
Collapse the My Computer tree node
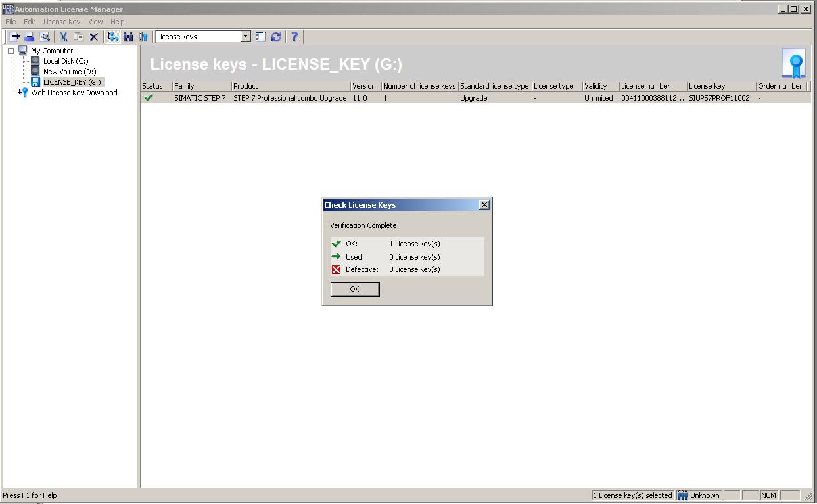[11, 51]
